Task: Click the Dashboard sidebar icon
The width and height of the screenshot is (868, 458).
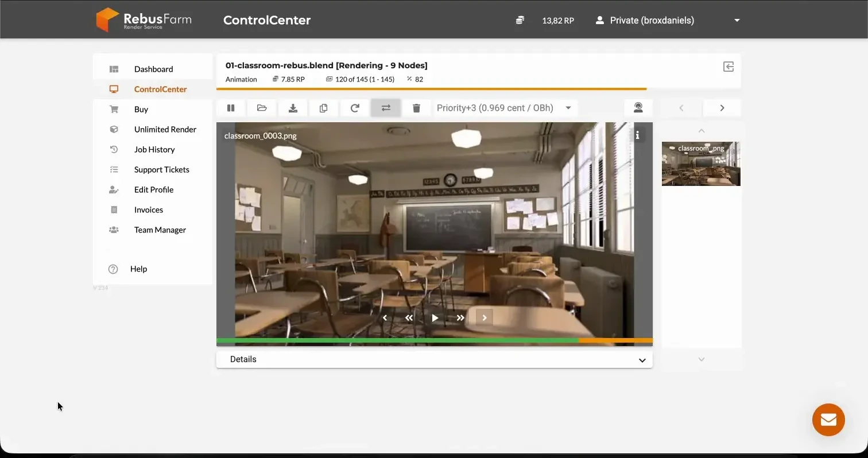Action: pyautogui.click(x=114, y=69)
